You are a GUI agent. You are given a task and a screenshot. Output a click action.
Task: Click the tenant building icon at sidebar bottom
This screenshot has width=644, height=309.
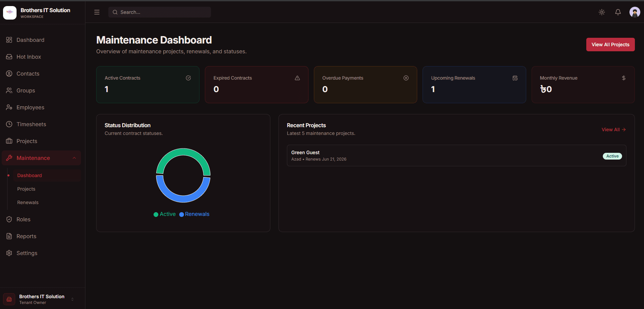coord(9,299)
